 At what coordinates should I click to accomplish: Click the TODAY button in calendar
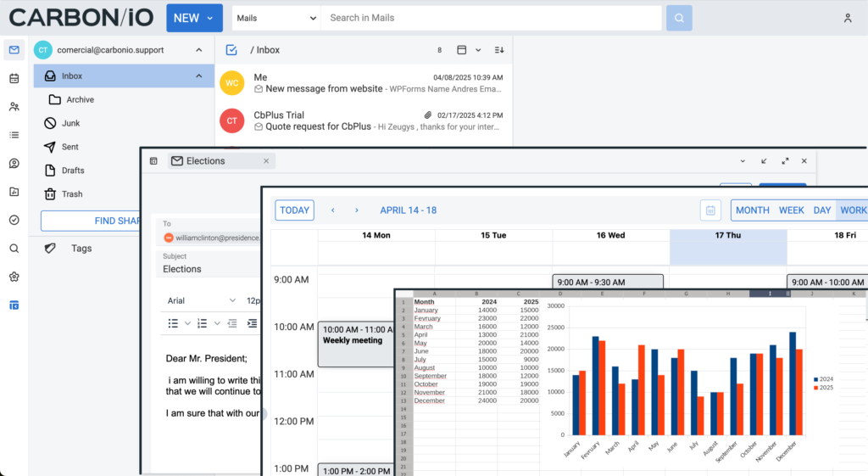click(294, 210)
